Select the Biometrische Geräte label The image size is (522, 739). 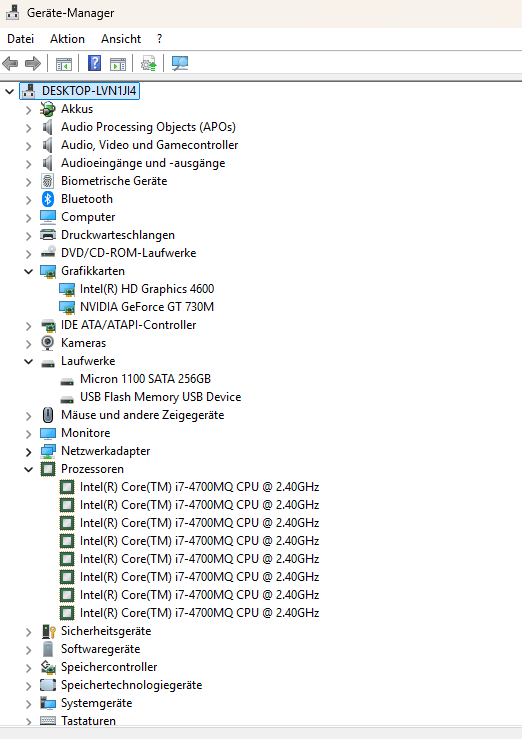(x=114, y=181)
